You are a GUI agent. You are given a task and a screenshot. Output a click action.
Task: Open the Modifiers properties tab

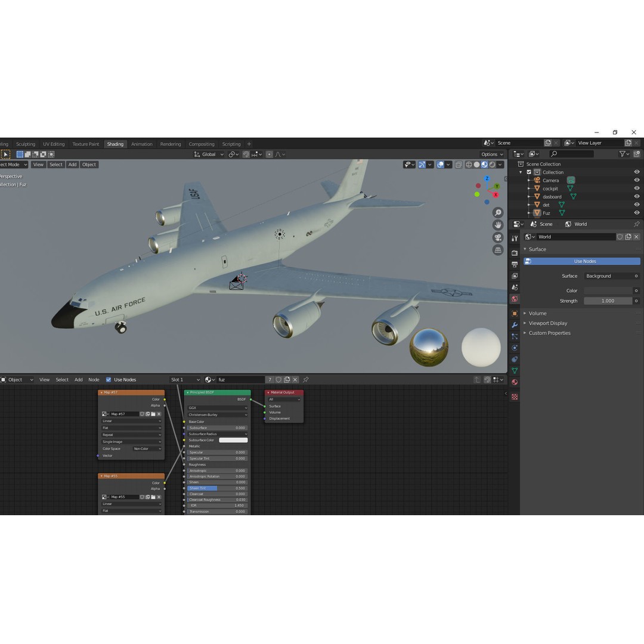[514, 325]
